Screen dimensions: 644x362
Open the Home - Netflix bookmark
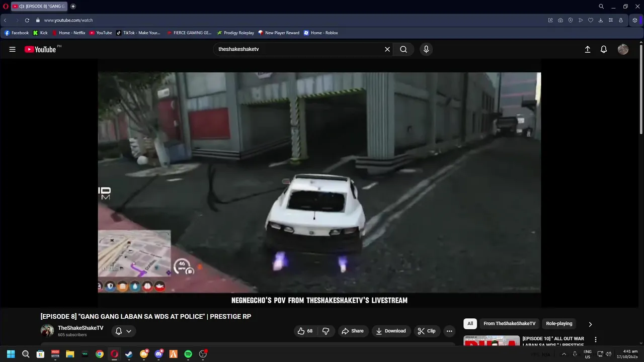click(x=68, y=33)
